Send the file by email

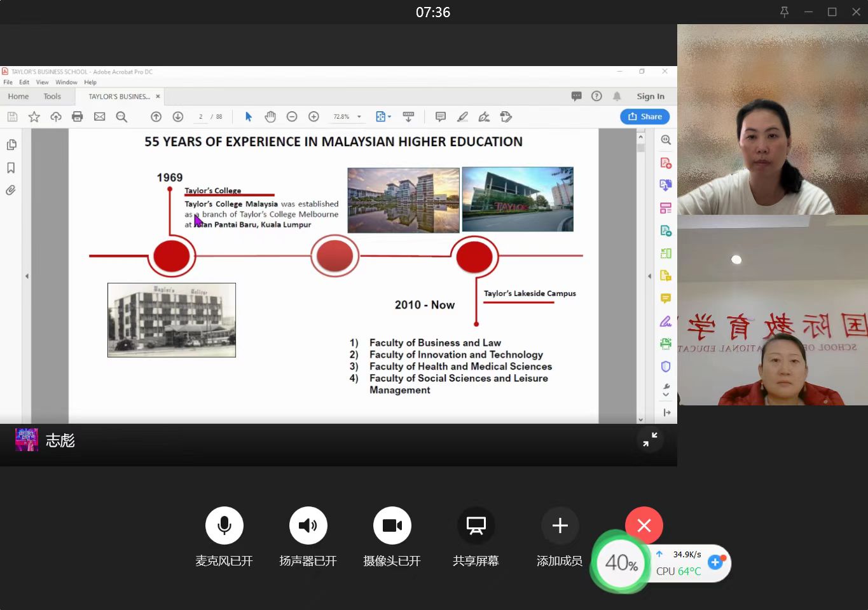click(x=99, y=117)
